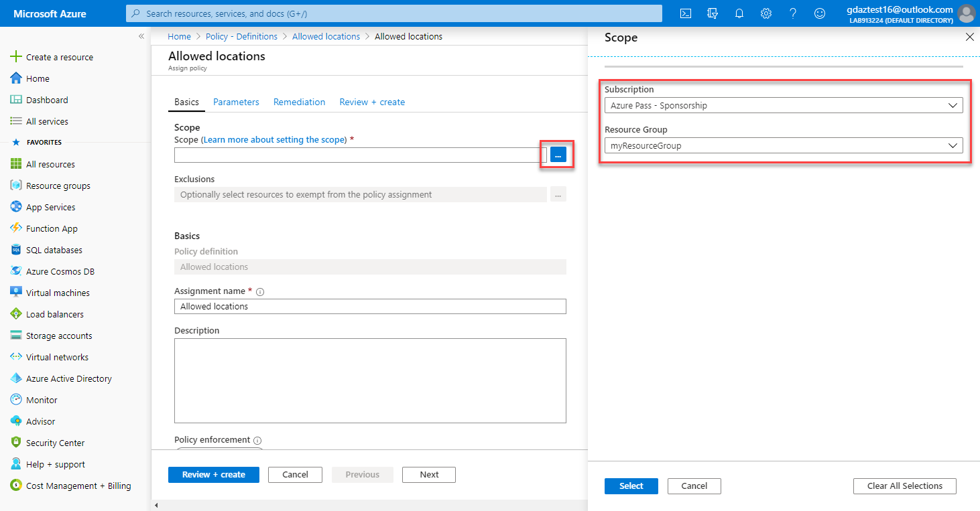
Task: Click the Dashboard icon
Action: pyautogui.click(x=16, y=100)
